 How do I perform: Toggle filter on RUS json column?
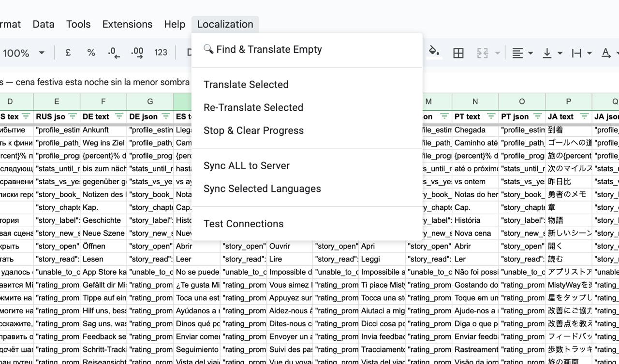point(73,116)
